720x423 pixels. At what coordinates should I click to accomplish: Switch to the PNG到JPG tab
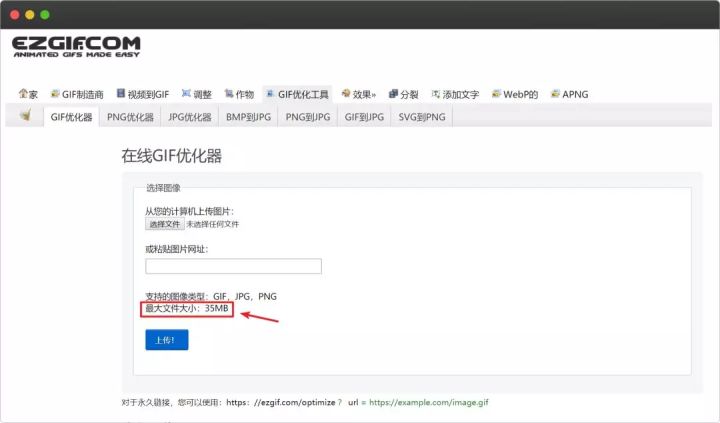click(308, 117)
